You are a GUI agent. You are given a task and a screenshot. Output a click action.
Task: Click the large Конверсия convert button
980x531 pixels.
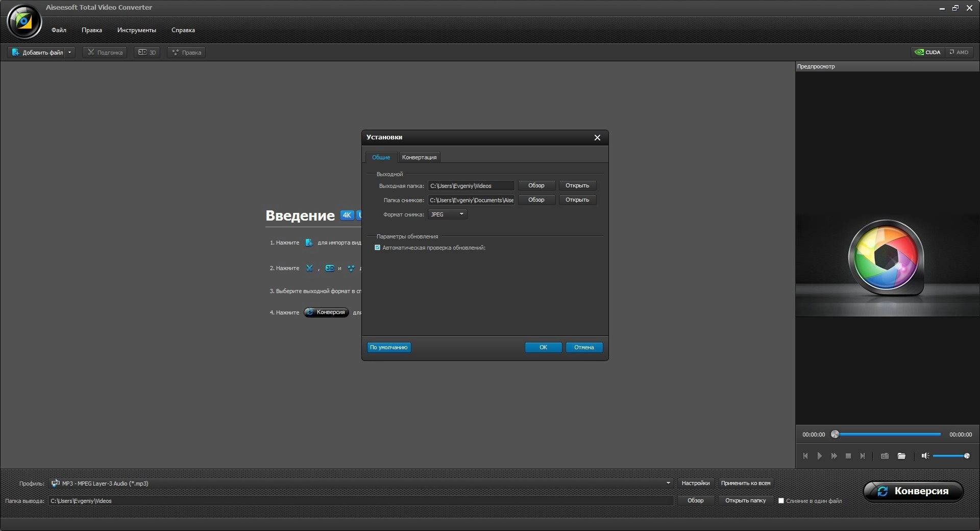click(913, 491)
